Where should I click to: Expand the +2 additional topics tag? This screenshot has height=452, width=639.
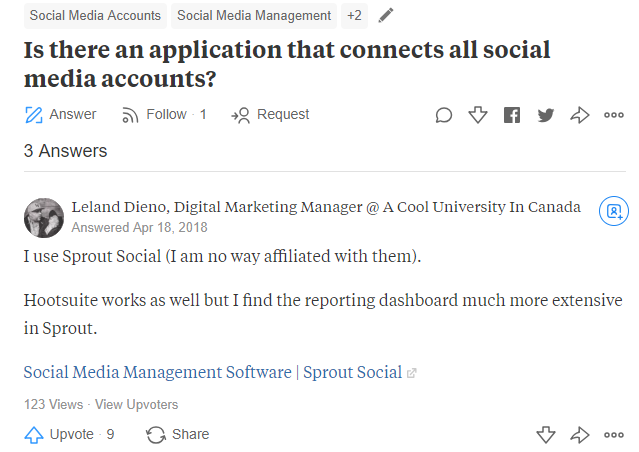pyautogui.click(x=354, y=16)
